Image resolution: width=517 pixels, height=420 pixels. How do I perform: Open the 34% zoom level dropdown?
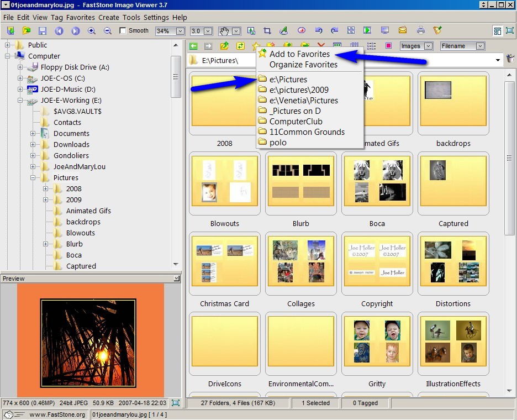tap(181, 31)
